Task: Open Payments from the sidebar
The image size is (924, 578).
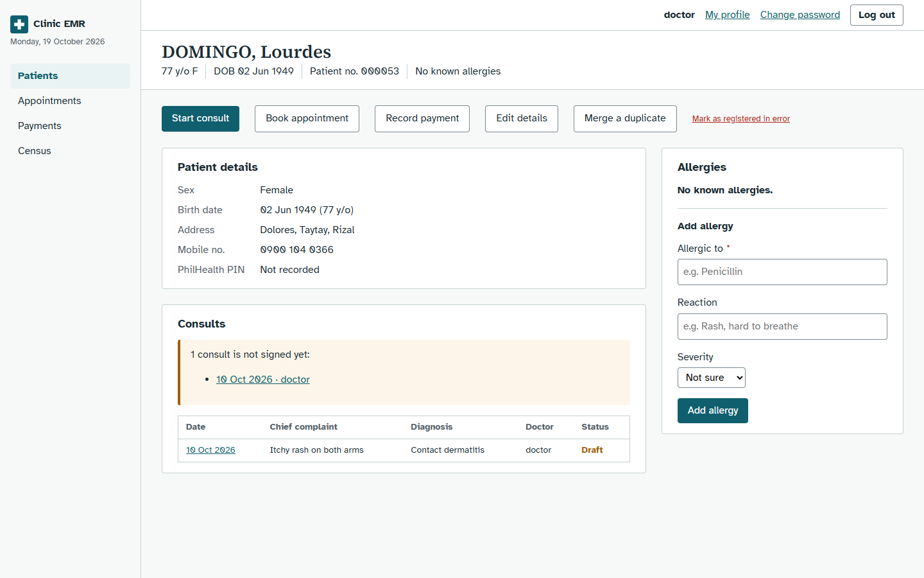Action: (70, 126)
